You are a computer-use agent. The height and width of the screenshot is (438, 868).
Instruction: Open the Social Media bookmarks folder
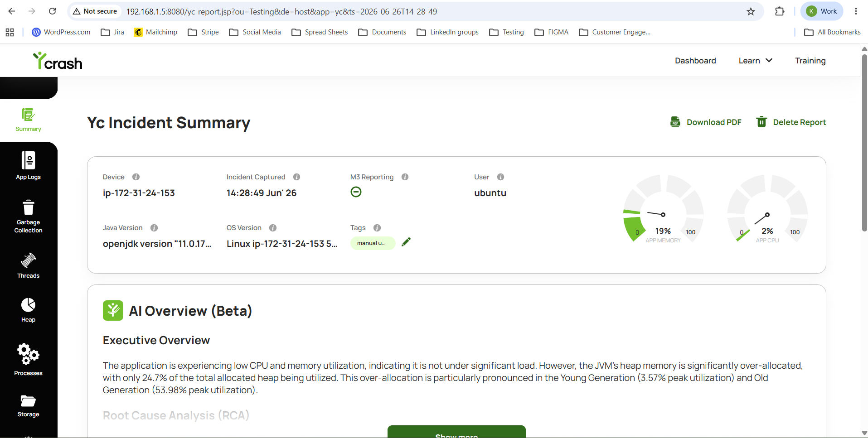tap(255, 32)
